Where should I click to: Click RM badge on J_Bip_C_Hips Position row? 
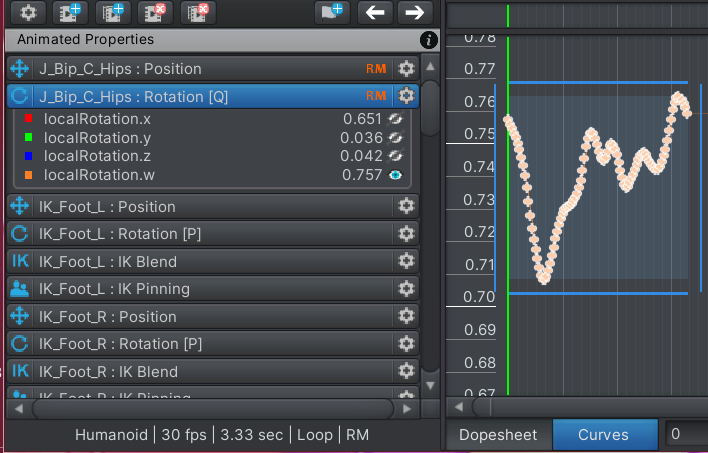[x=376, y=69]
